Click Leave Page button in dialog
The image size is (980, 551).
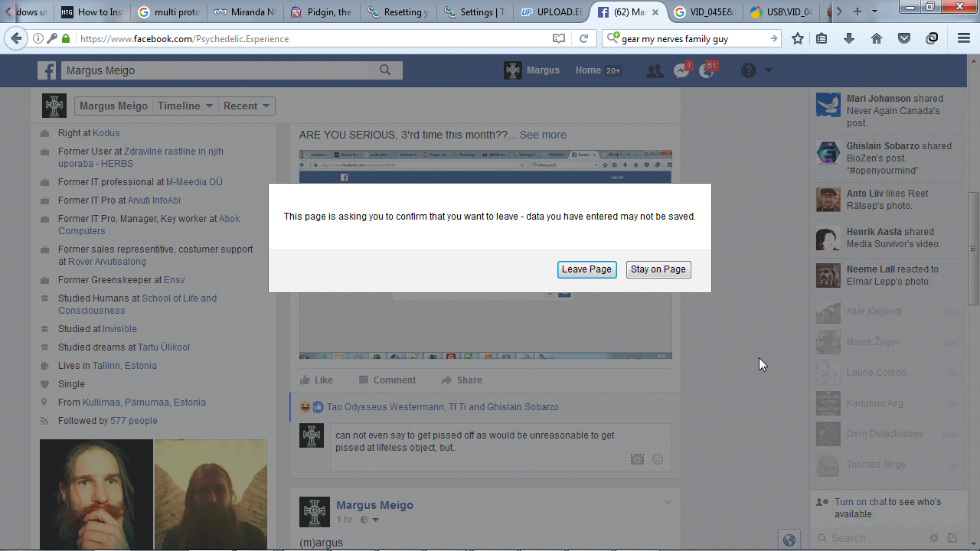click(586, 269)
